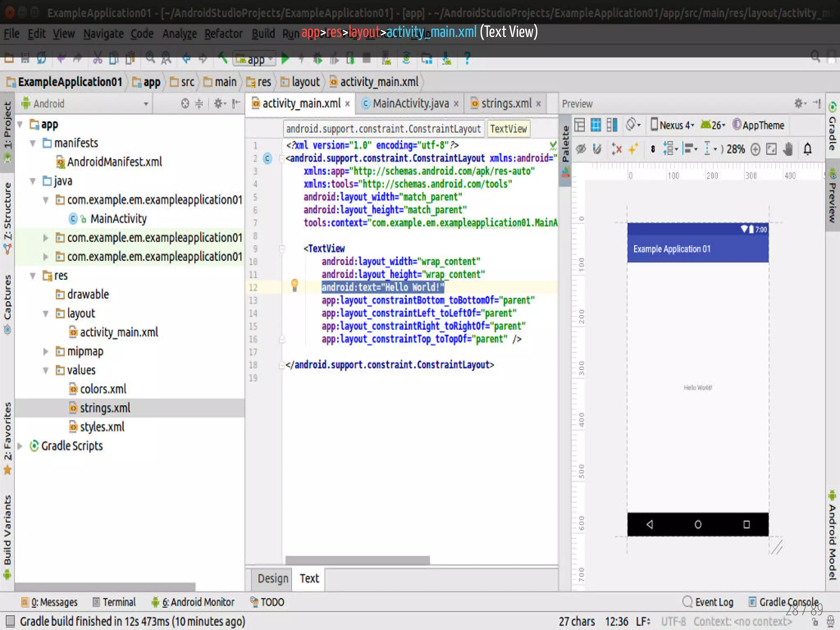This screenshot has width=840, height=630.
Task: Navigate back with the blue left arrow
Action: [186, 59]
